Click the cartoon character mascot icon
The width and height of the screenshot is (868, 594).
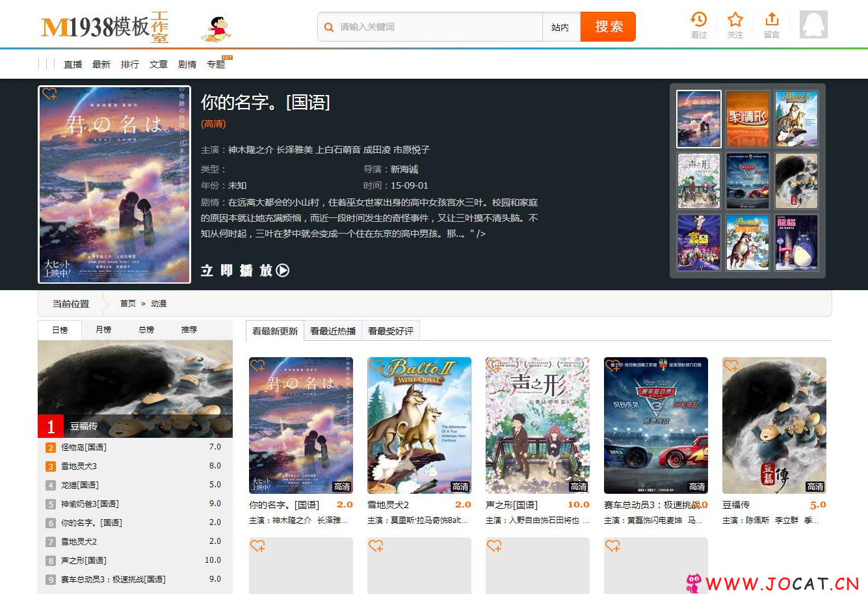point(216,29)
